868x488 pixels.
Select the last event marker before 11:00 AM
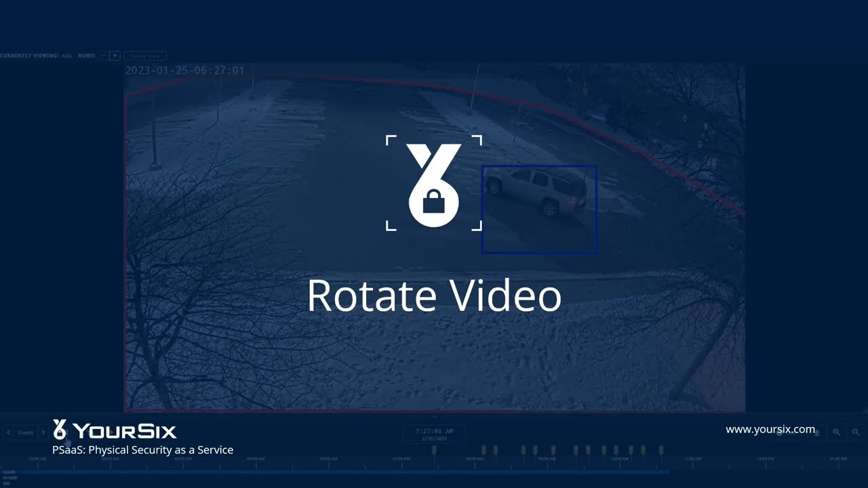click(661, 450)
